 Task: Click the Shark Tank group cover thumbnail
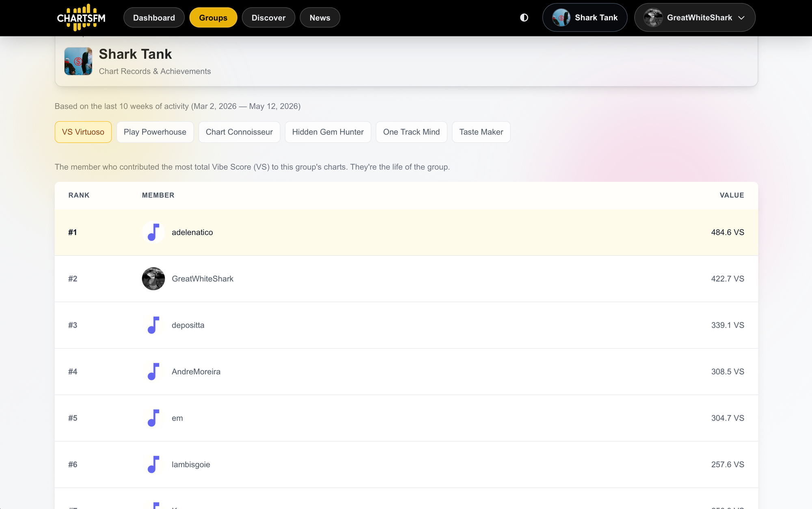[x=78, y=61]
